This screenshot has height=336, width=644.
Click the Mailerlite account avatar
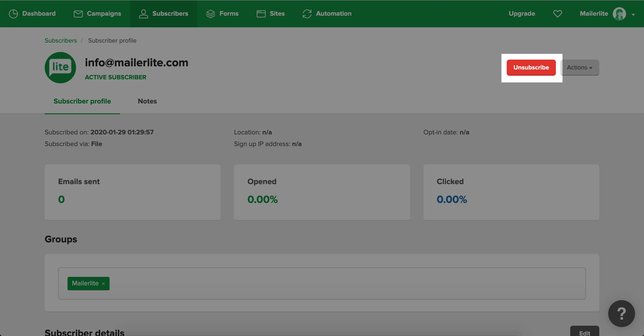coord(619,14)
